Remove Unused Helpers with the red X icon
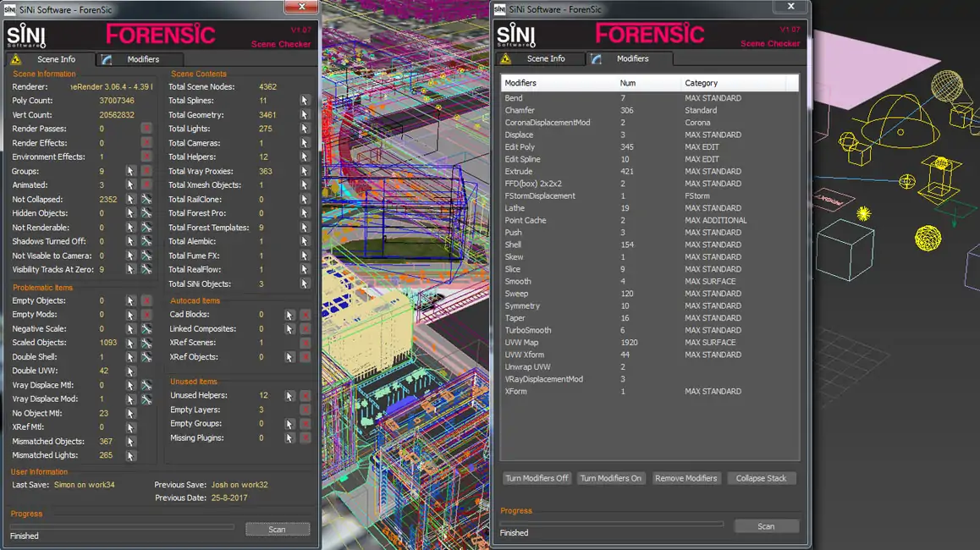This screenshot has width=980, height=550. (305, 396)
